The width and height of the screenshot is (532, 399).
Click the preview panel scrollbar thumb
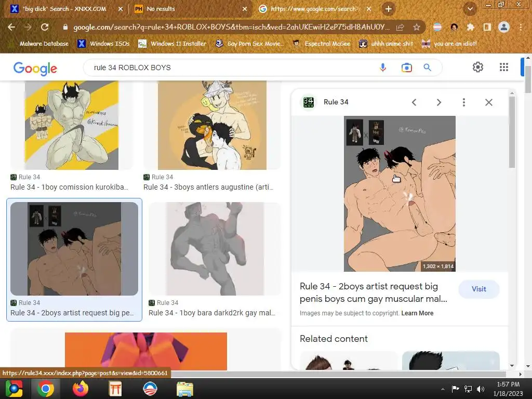512,131
